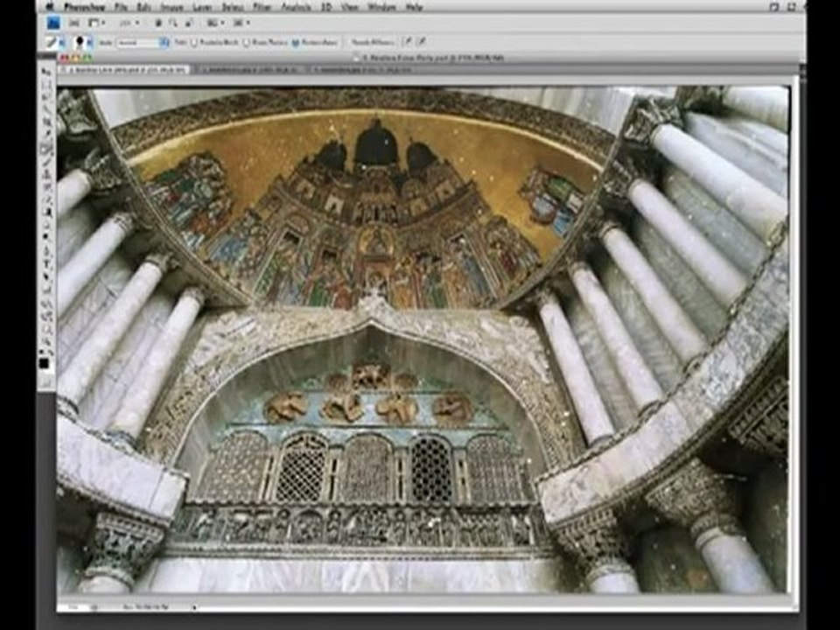The width and height of the screenshot is (840, 630).
Task: Toggle Quick Mask mode at toolbox bottom
Action: coord(46,382)
